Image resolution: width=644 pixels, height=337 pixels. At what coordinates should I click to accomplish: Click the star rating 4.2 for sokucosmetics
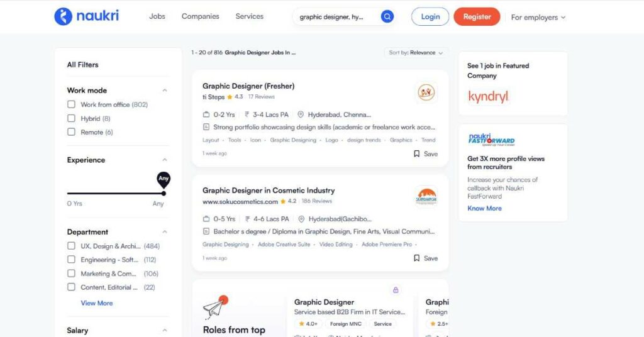click(288, 201)
